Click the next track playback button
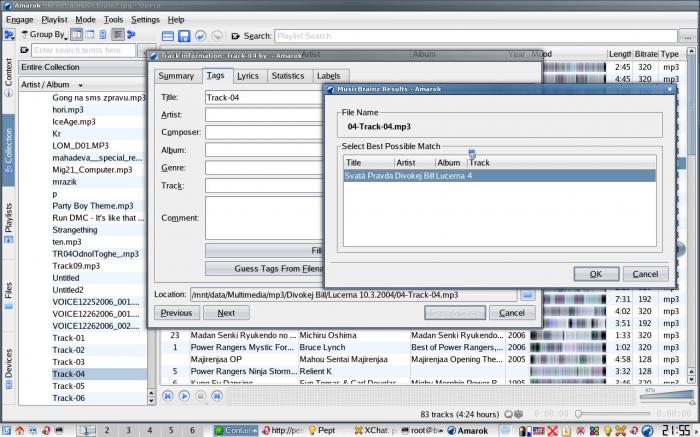The width and height of the screenshot is (700, 437). click(x=217, y=395)
